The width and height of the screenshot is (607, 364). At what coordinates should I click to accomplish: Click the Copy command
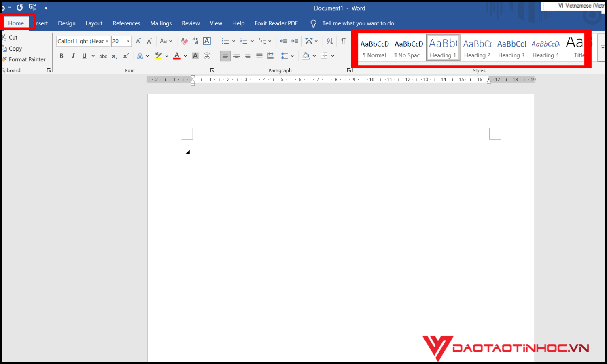pyautogui.click(x=15, y=49)
